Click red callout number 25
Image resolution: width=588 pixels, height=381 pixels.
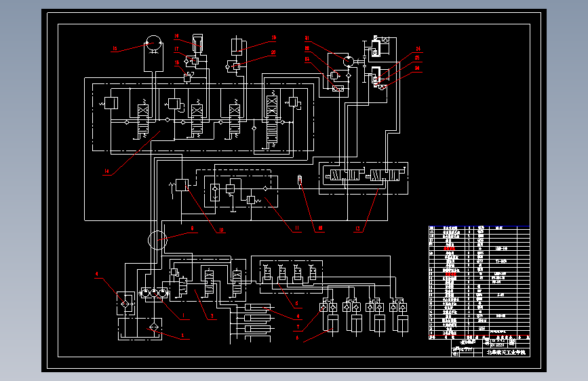pyautogui.click(x=417, y=58)
